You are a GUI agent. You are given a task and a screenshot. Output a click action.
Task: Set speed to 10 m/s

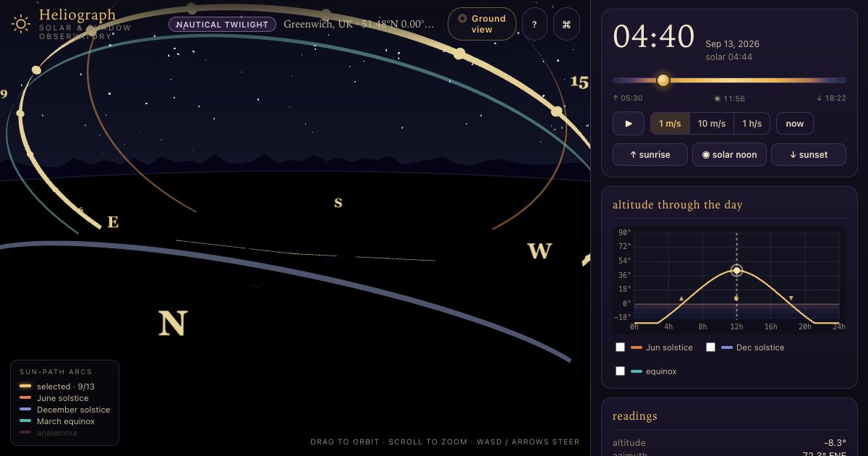tap(712, 124)
